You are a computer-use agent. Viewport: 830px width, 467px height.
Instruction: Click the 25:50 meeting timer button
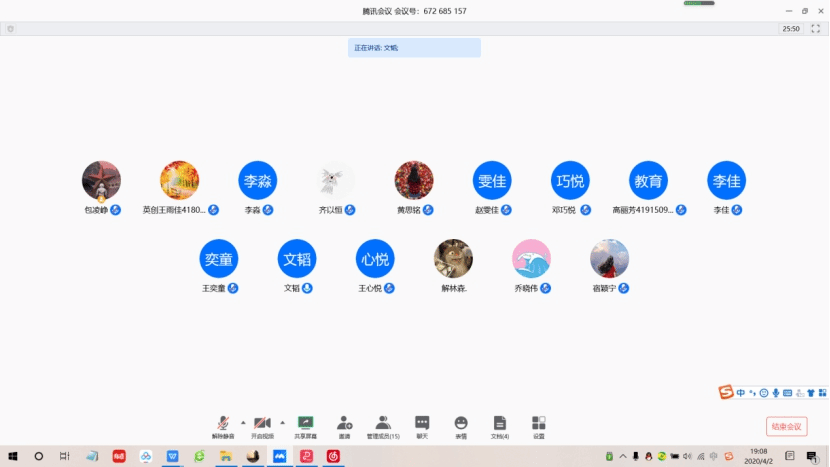790,29
